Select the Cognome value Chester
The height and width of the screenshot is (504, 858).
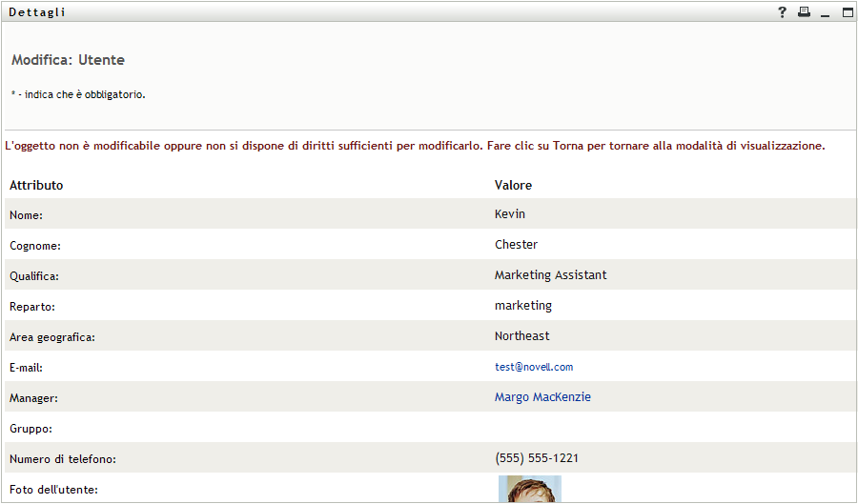point(516,245)
